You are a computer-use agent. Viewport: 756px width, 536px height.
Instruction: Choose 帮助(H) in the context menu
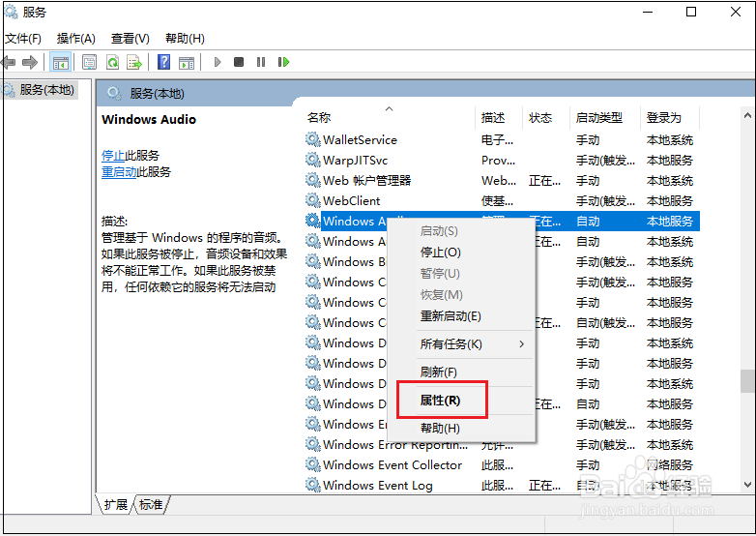(x=462, y=428)
